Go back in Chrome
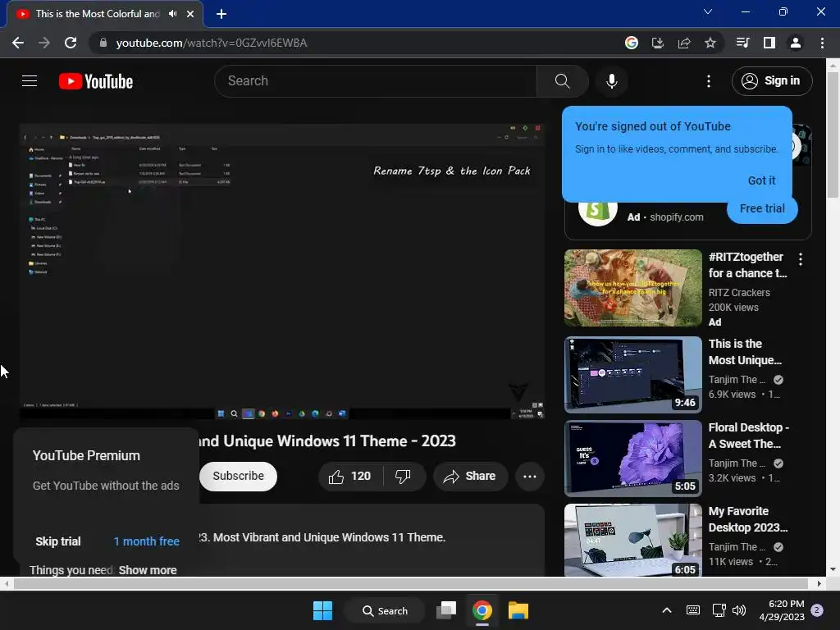The image size is (840, 630). pyautogui.click(x=18, y=43)
